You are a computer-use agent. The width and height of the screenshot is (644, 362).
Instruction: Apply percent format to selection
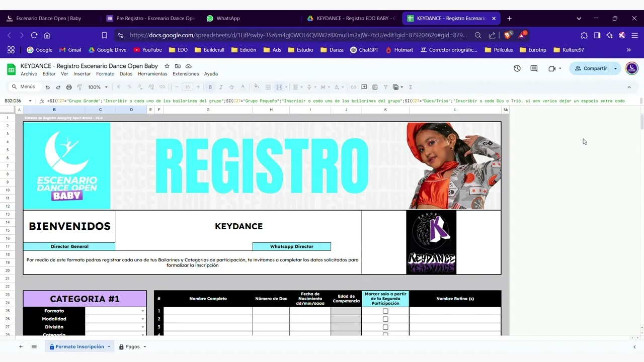129,87
